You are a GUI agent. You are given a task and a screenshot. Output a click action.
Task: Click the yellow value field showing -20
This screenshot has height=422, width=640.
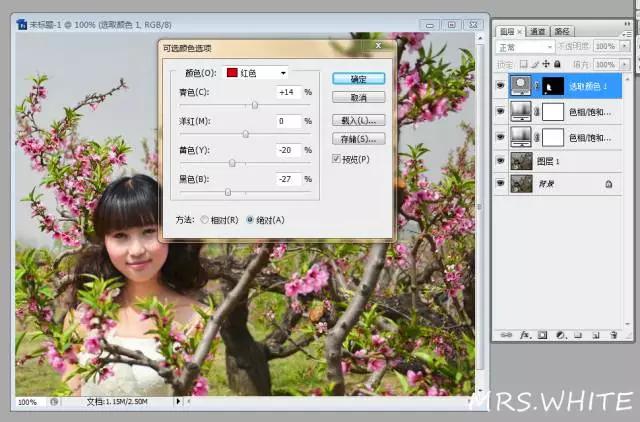point(289,150)
